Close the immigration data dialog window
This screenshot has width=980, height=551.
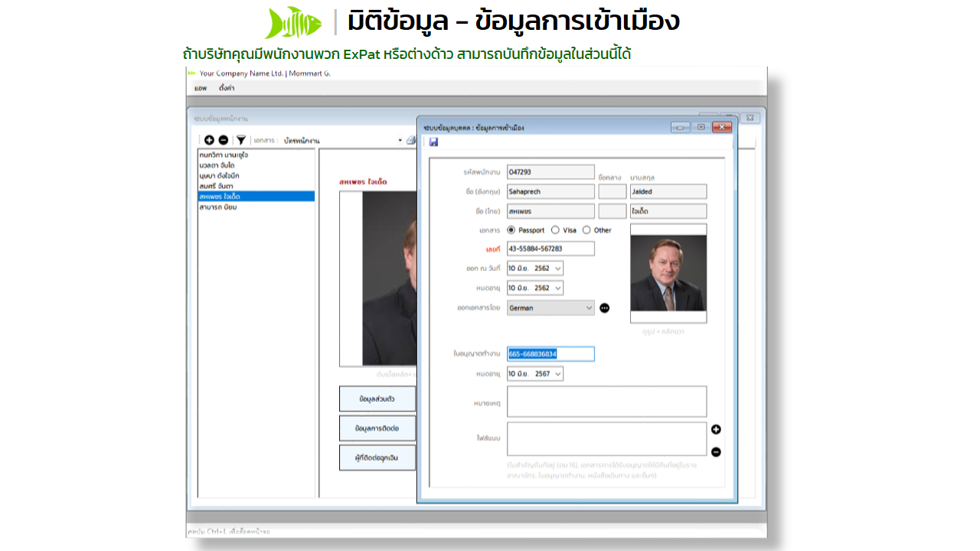point(722,128)
